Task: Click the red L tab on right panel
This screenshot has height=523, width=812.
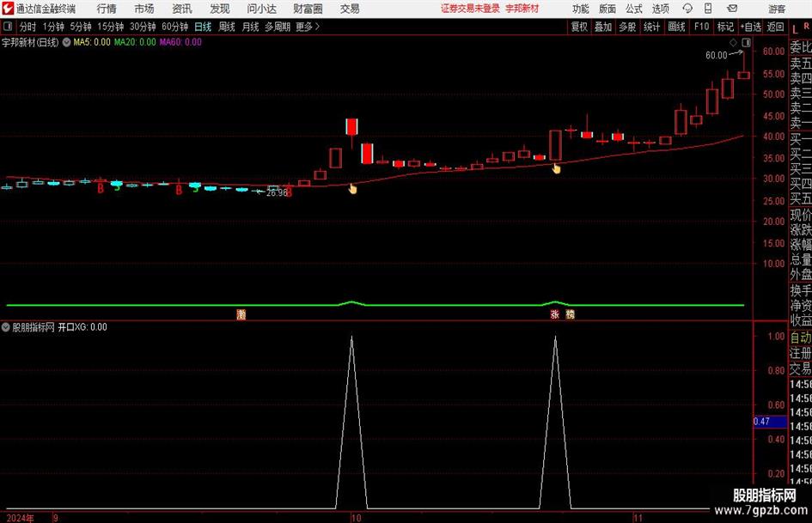Action: coord(795,30)
